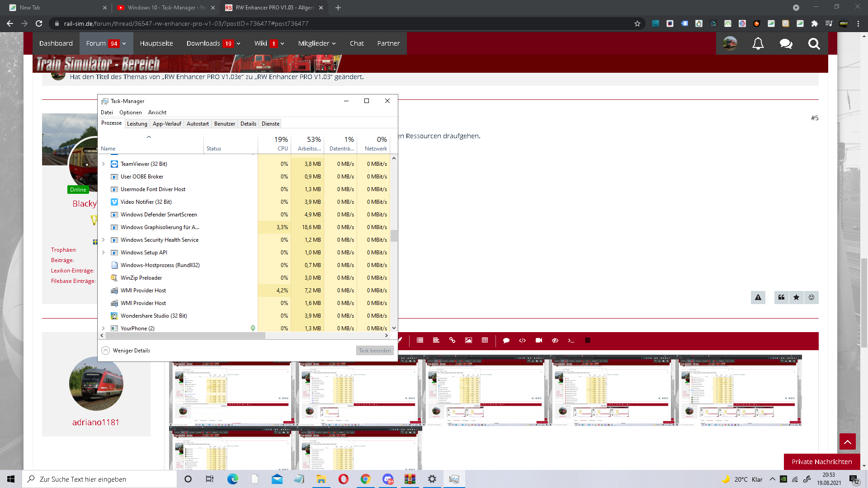868x488 pixels.
Task: Open adriano1181 user profile link
Action: 96,422
